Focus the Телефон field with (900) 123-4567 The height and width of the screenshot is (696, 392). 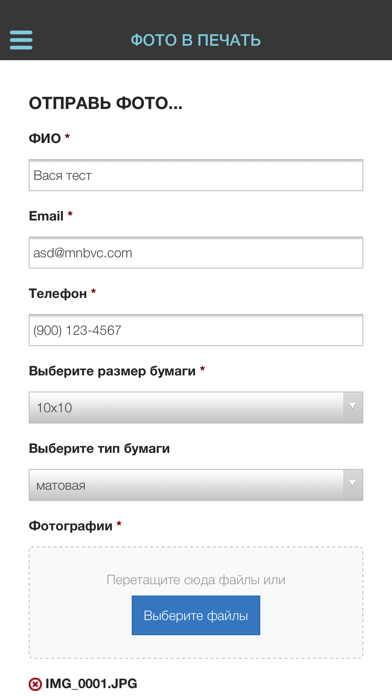[196, 330]
